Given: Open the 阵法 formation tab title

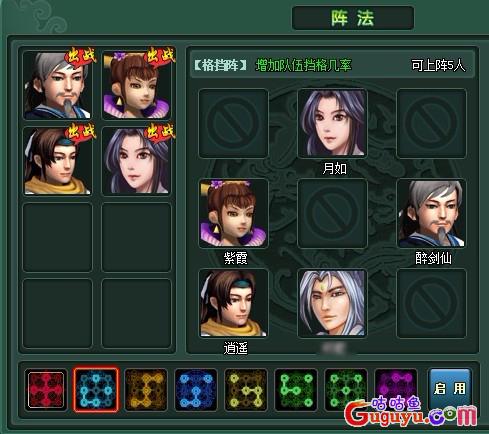Looking at the screenshot, I should pos(353,18).
